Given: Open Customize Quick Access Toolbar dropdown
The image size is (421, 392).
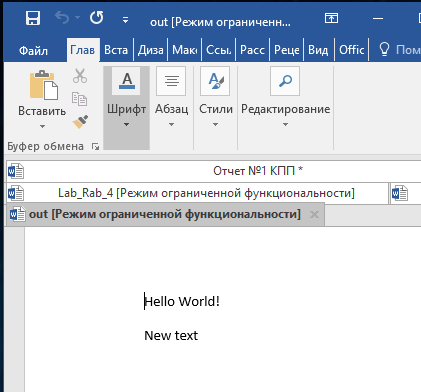Looking at the screenshot, I should coord(125,20).
